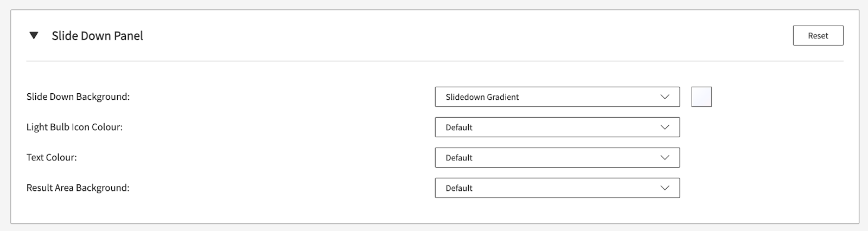Open the Text Colour dropdown

point(557,158)
